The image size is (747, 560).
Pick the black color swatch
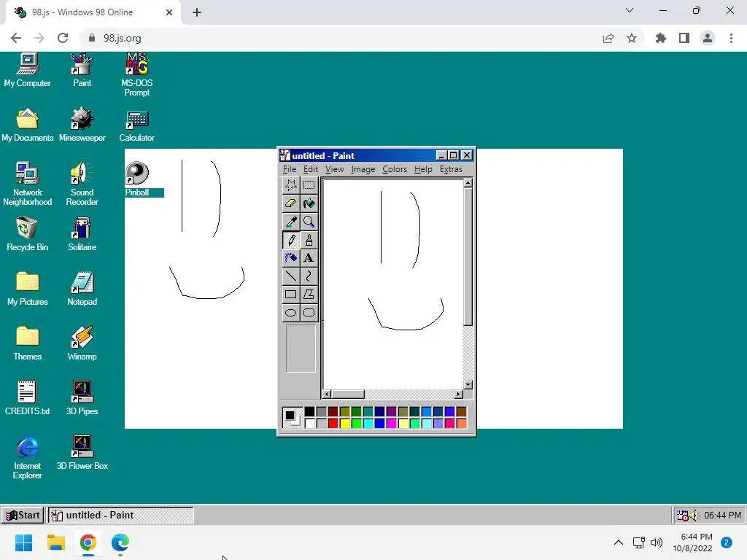point(309,411)
